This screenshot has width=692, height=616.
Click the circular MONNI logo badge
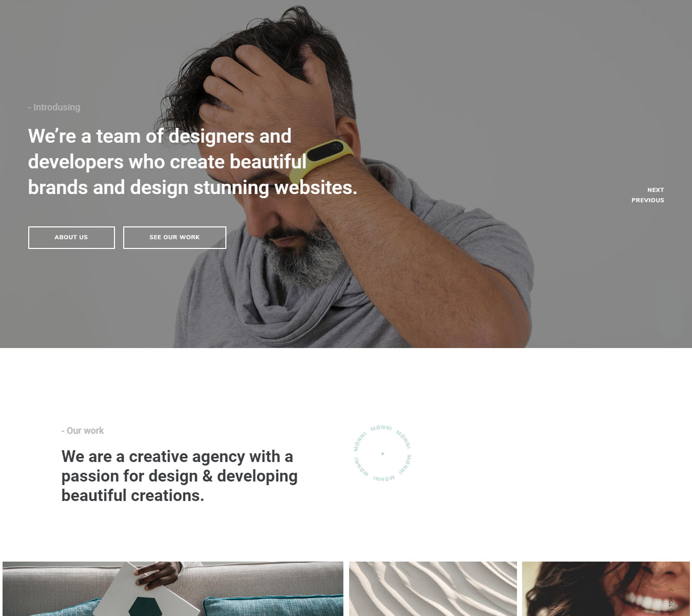click(x=382, y=453)
